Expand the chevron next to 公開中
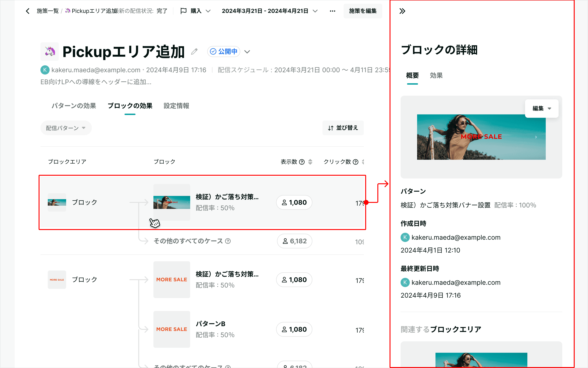 247,52
